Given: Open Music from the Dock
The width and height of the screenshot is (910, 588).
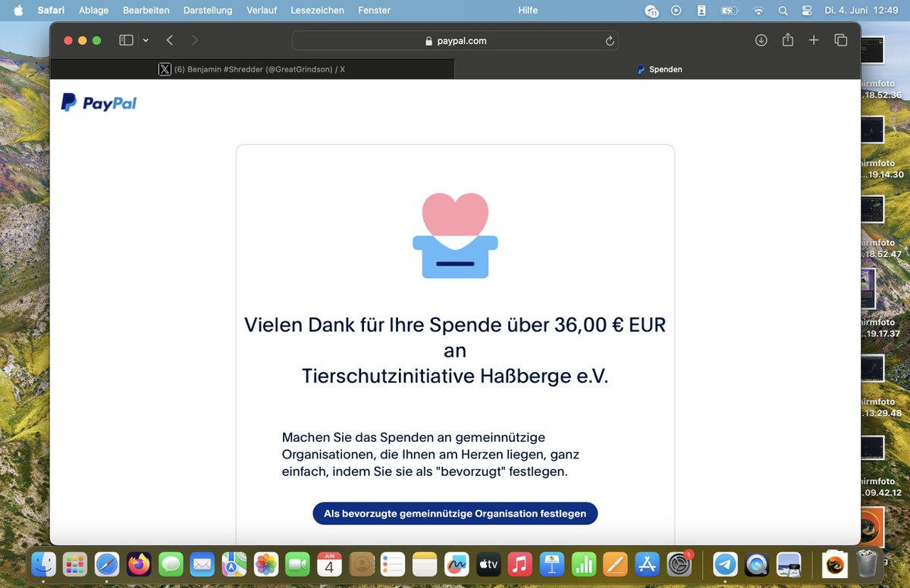Looking at the screenshot, I should 520,564.
